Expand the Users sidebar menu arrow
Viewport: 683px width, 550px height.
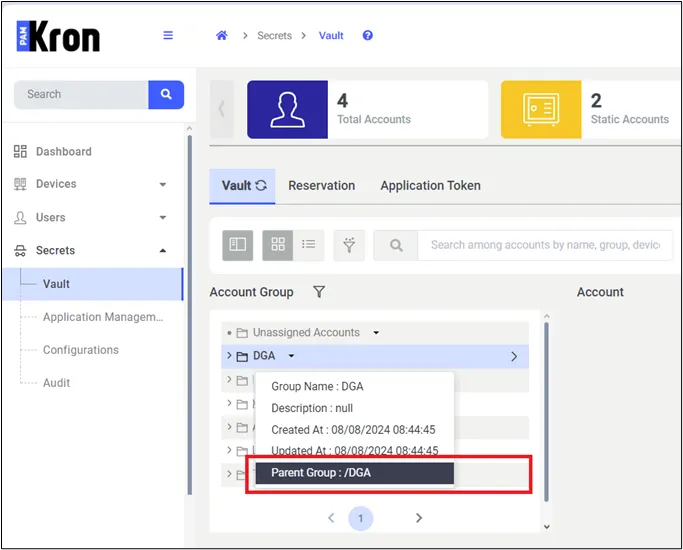click(x=163, y=217)
